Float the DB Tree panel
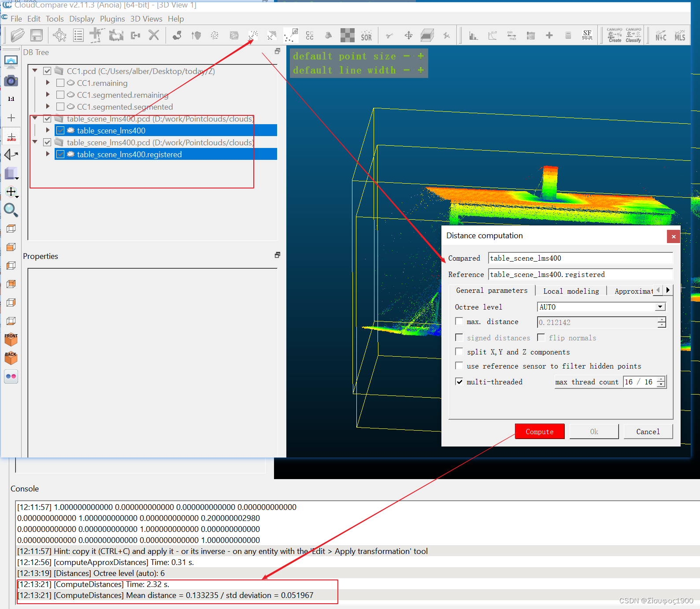700x609 pixels. pyautogui.click(x=278, y=52)
